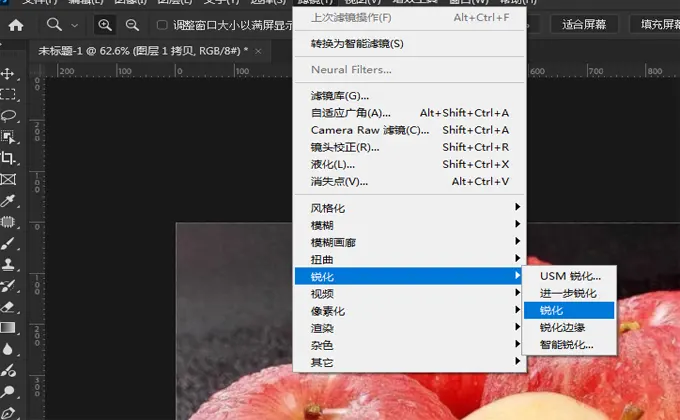Select the Brush tool
This screenshot has height=420, width=680.
pos(9,244)
